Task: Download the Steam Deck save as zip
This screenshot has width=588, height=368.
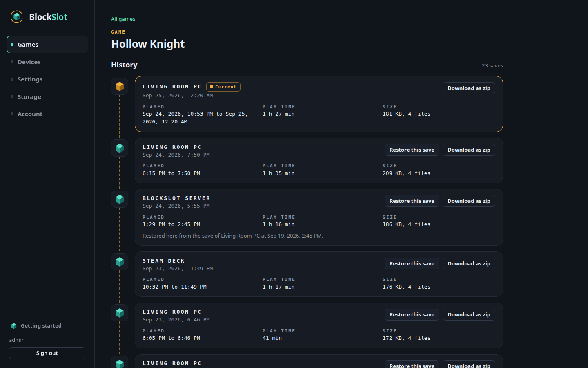Action: pos(469,264)
